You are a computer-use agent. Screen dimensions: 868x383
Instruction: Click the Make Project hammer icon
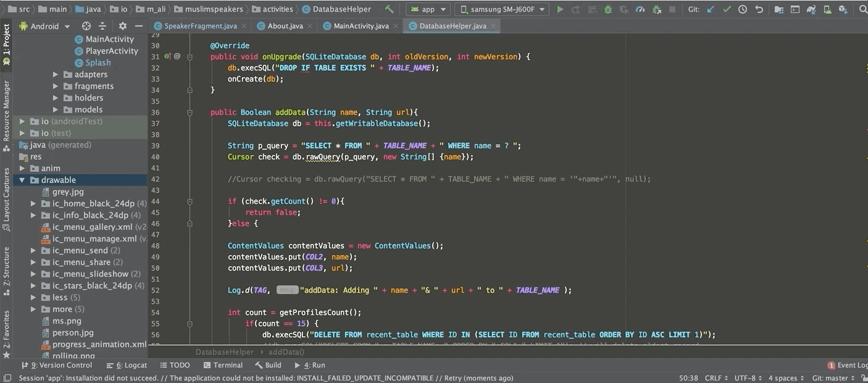click(x=389, y=9)
